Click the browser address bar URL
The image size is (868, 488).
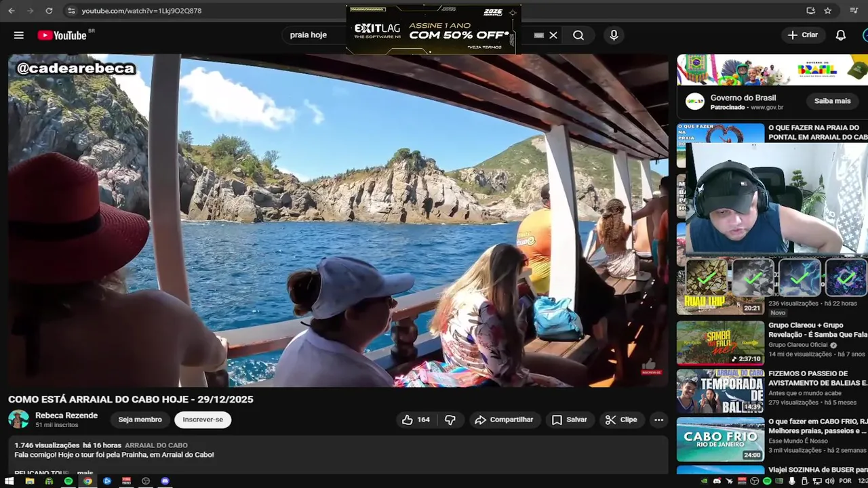142,11
